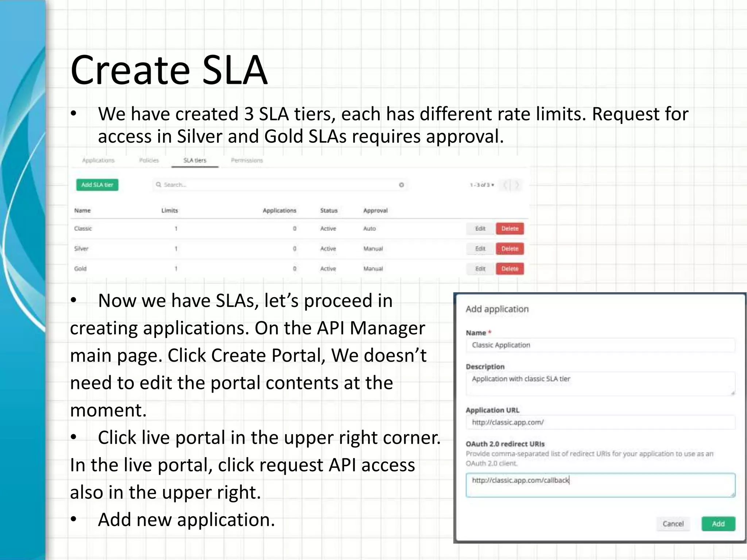747x560 pixels.
Task: Click the Description field resize handle
Action: pos(732,393)
